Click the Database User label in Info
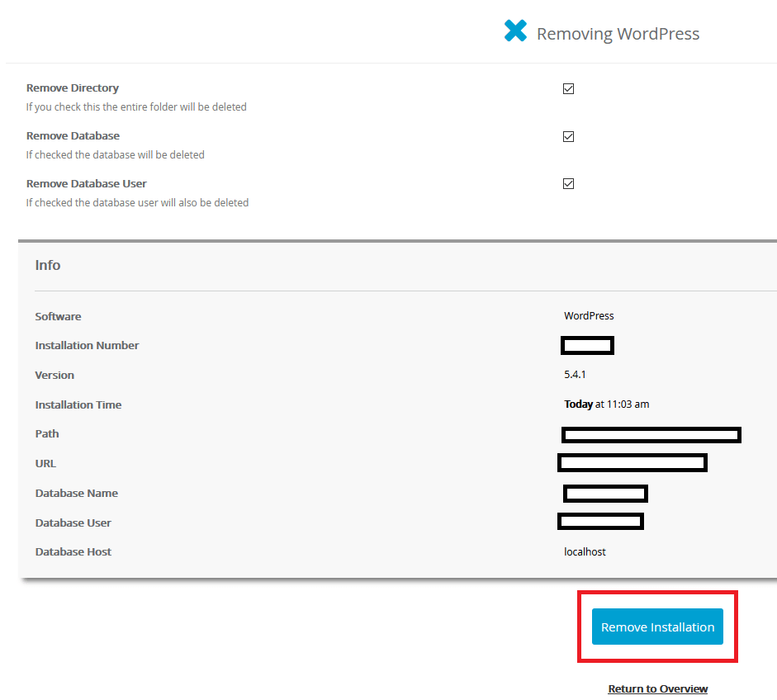This screenshot has height=700, width=777. [73, 523]
